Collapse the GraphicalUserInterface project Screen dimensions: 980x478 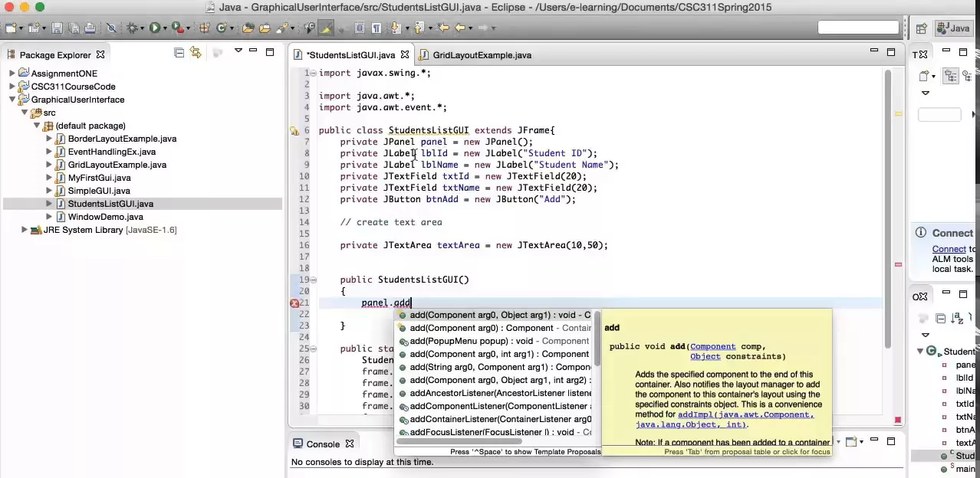12,100
